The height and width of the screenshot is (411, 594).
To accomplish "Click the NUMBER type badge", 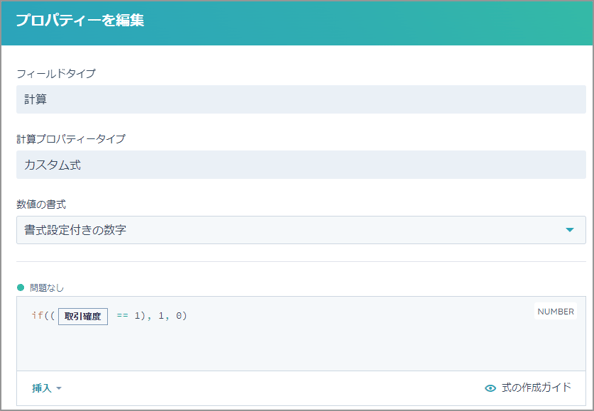I will 555,311.
